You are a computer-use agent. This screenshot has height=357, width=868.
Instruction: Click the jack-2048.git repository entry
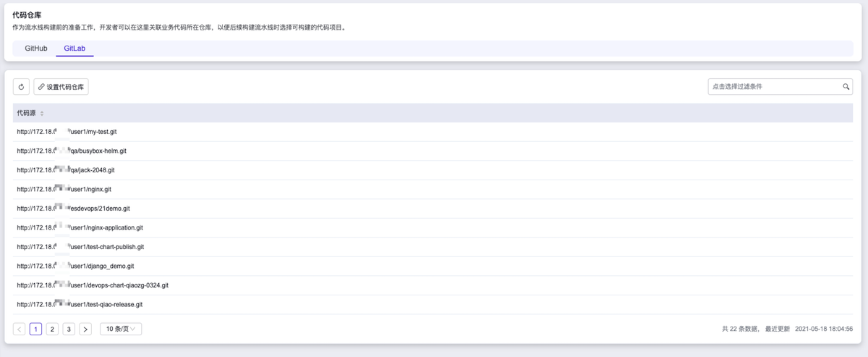coord(66,170)
